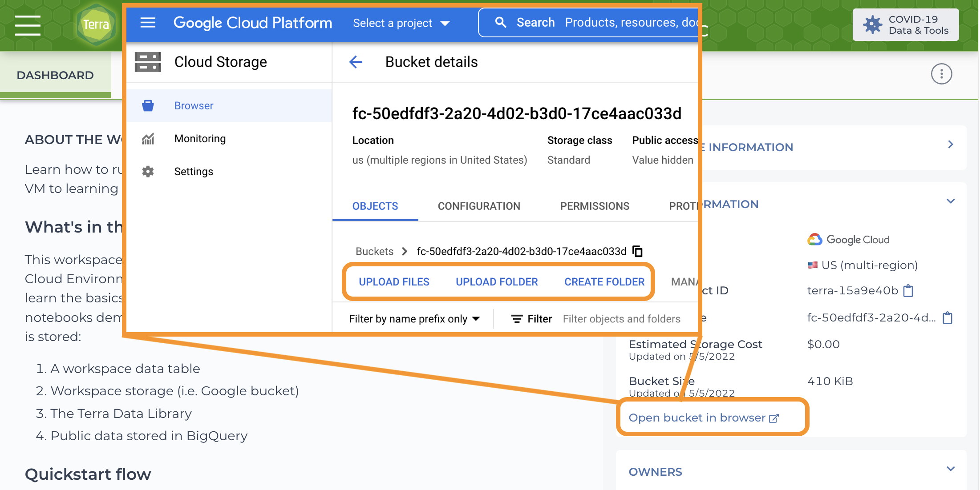Open the COVID-19 Data & Tools button

(x=906, y=25)
